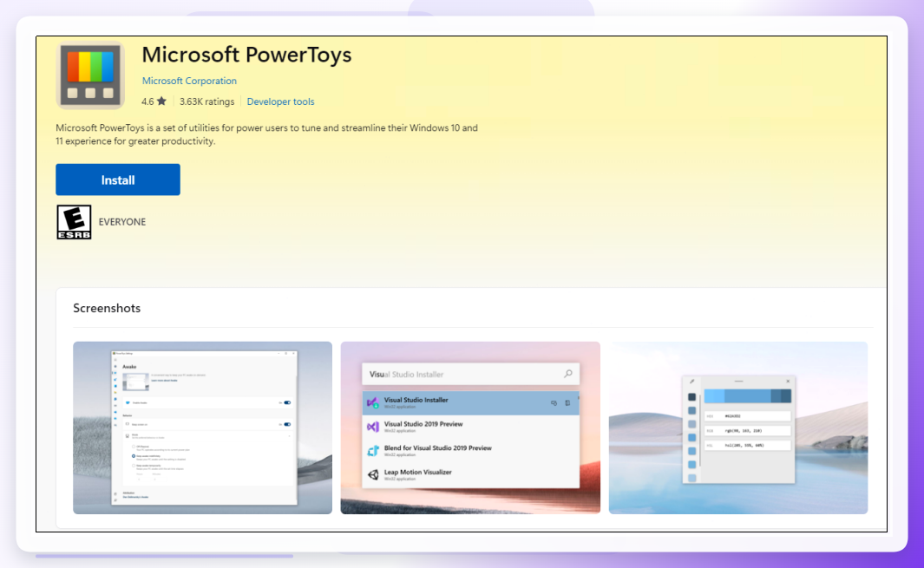Open the Awake settings screenshot thumbnail

pyautogui.click(x=203, y=428)
